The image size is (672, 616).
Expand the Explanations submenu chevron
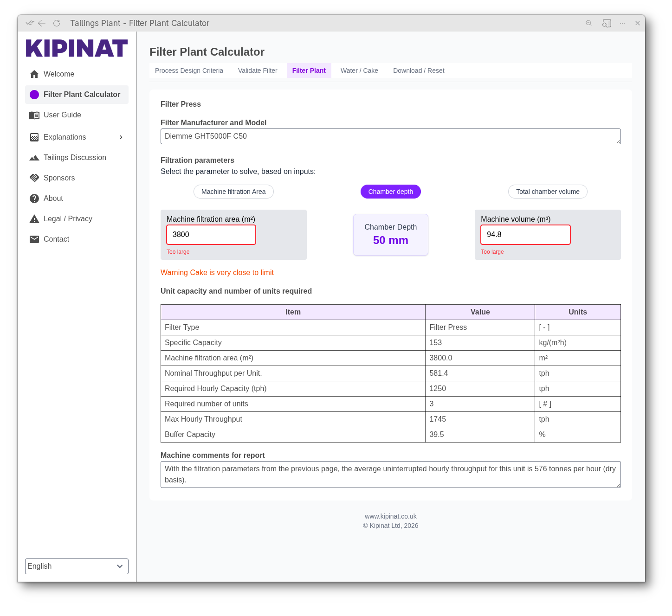pos(121,137)
